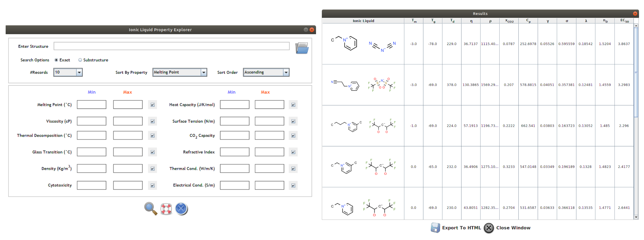This screenshot has height=240, width=644.
Task: Toggle the Electrical Cond. checkbox
Action: [293, 185]
